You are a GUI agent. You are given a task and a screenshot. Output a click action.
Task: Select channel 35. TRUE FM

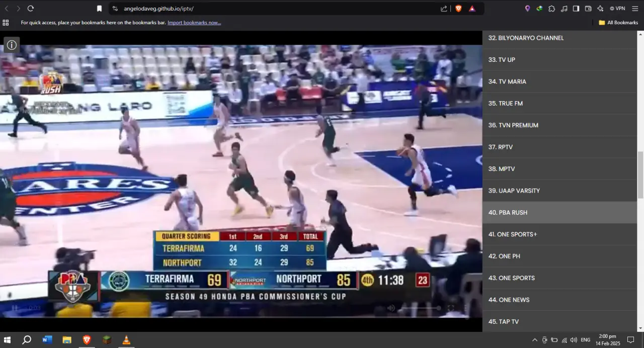559,104
